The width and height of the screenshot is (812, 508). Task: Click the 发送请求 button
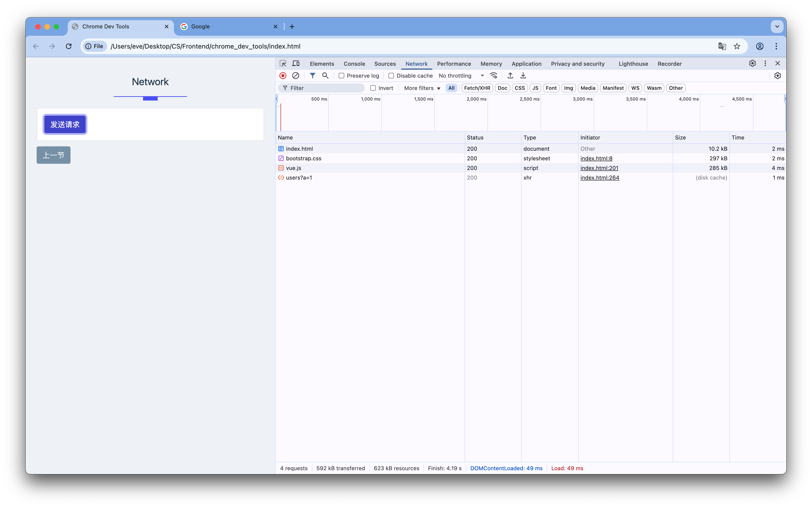pos(65,124)
